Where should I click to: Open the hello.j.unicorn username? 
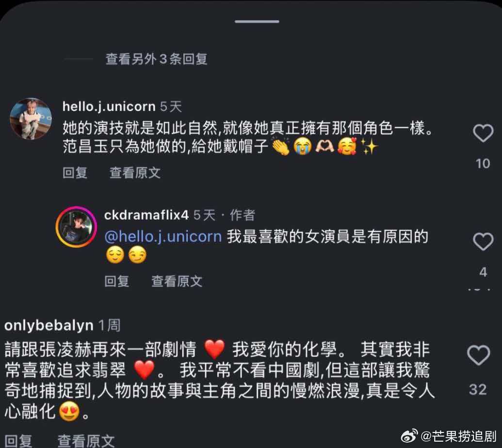point(109,107)
